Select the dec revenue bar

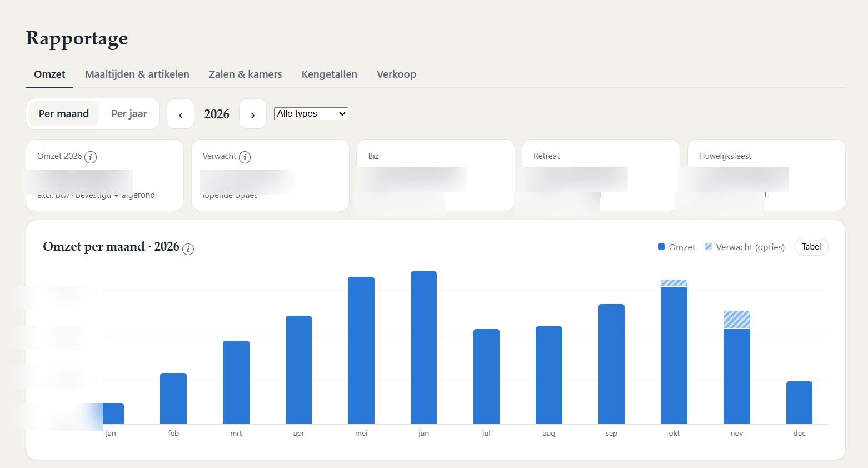pyautogui.click(x=799, y=403)
